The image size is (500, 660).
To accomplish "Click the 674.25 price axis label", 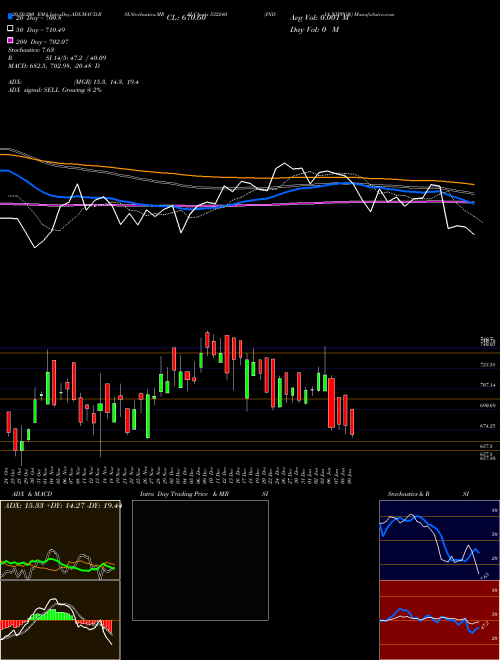I will tap(487, 426).
